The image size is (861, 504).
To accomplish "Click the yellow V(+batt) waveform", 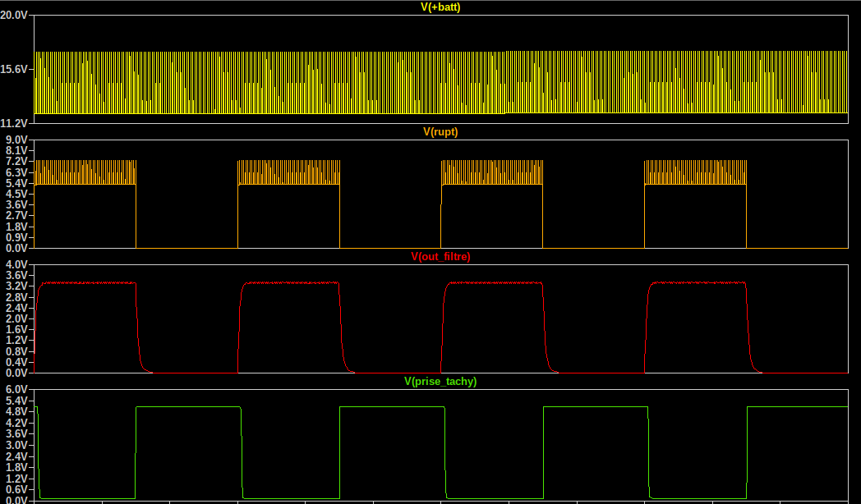I will (441, 82).
